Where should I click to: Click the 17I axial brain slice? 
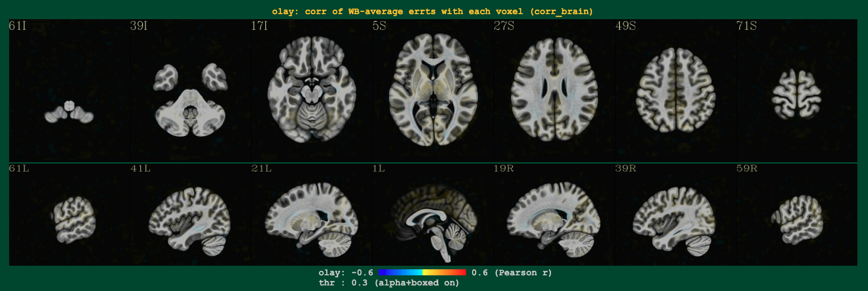[312, 89]
